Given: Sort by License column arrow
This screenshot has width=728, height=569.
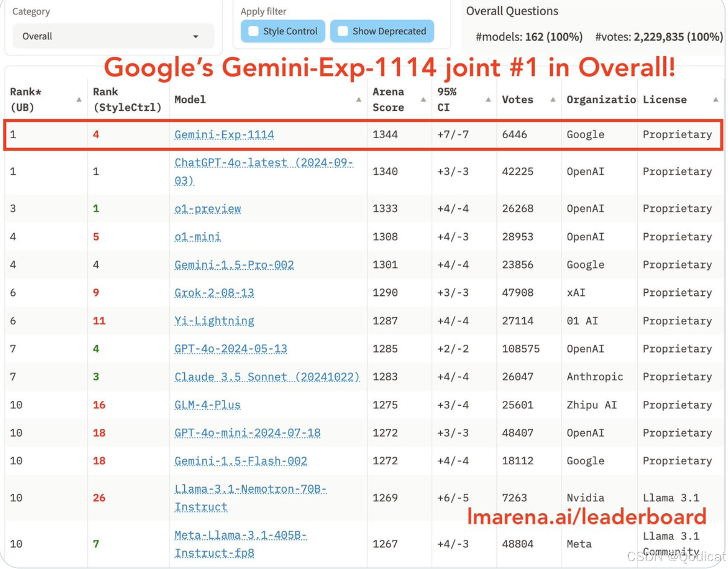Looking at the screenshot, I should tap(715, 100).
